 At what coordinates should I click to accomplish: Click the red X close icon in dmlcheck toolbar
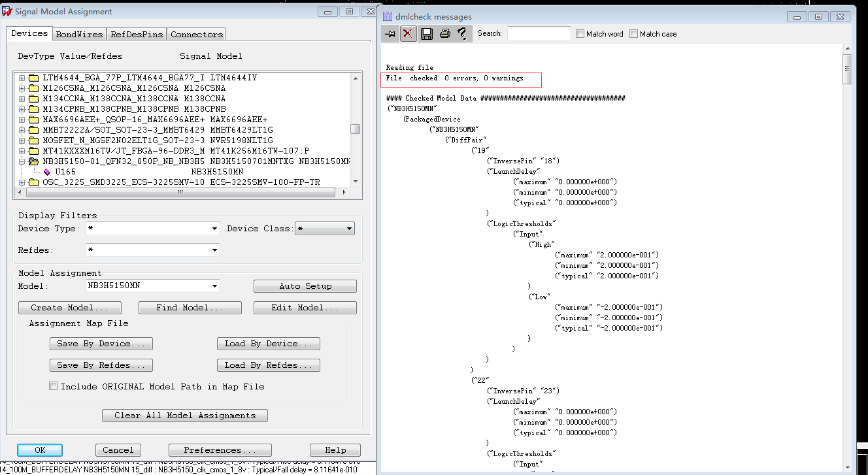(408, 33)
